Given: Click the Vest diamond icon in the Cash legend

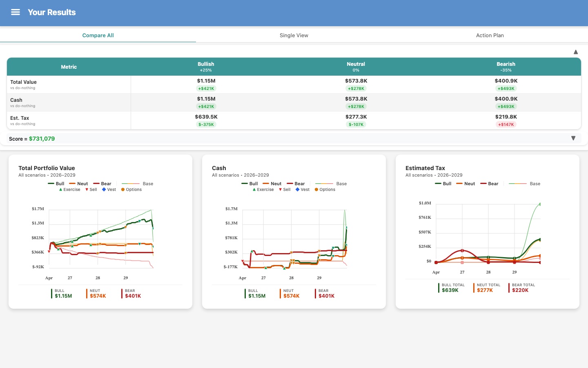Looking at the screenshot, I should [x=297, y=189].
